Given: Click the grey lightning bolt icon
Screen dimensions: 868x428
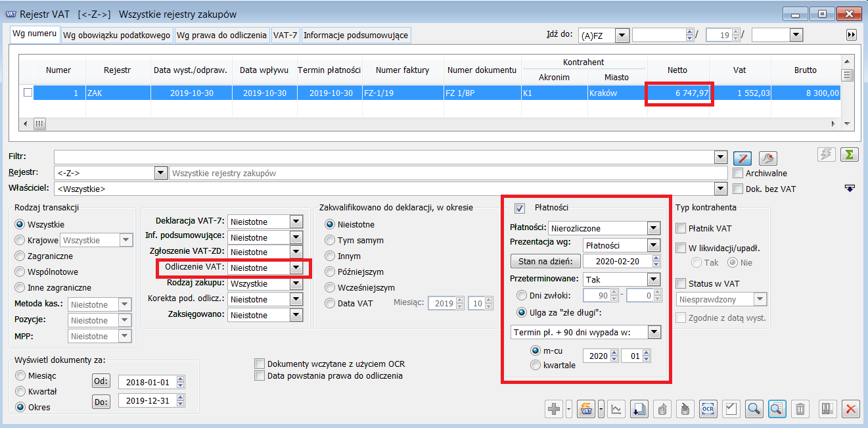Looking at the screenshot, I should (x=826, y=155).
